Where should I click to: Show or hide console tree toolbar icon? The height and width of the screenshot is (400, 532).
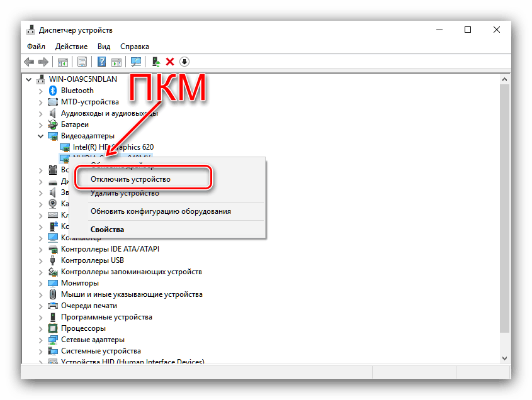coord(63,62)
